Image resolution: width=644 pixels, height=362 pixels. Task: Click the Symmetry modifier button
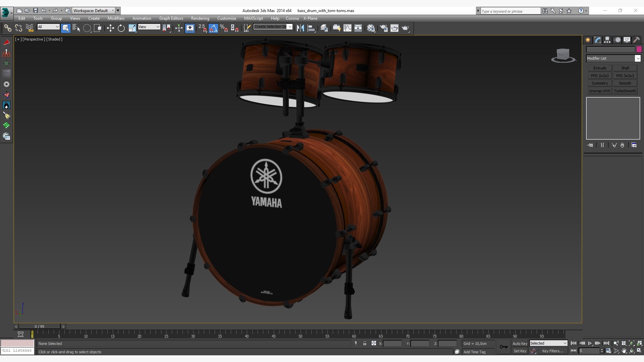pos(600,83)
